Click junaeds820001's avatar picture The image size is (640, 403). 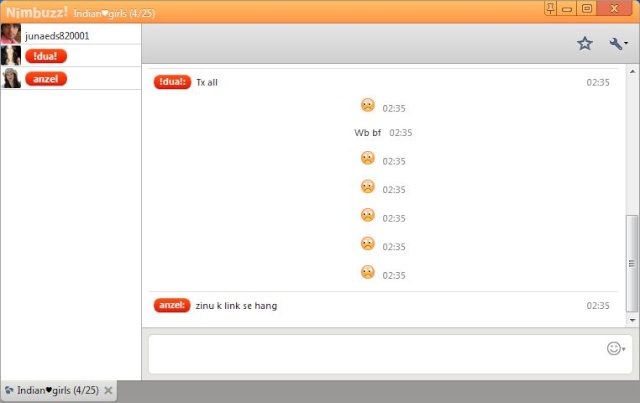coord(11,34)
